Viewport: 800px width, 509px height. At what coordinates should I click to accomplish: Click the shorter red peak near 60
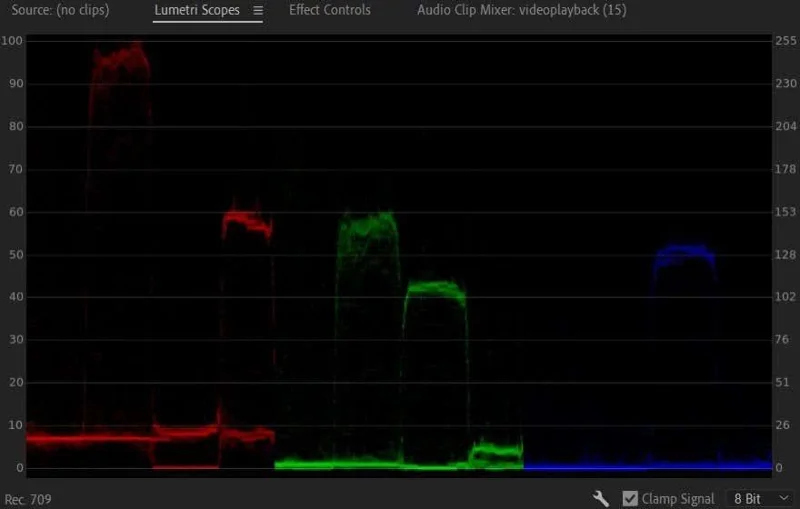[247, 222]
